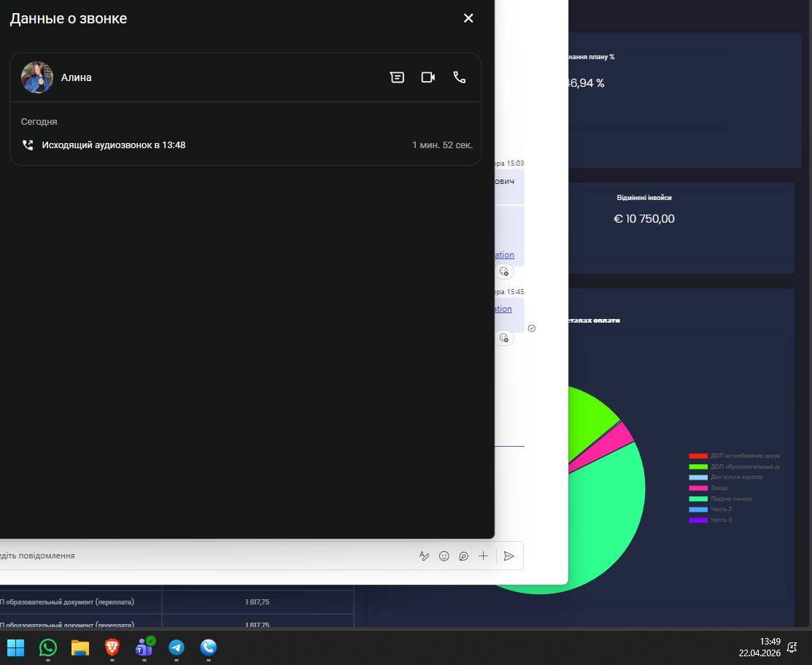The height and width of the screenshot is (665, 812).
Task: Open the loop/sticker icon in message box
Action: 463,556
